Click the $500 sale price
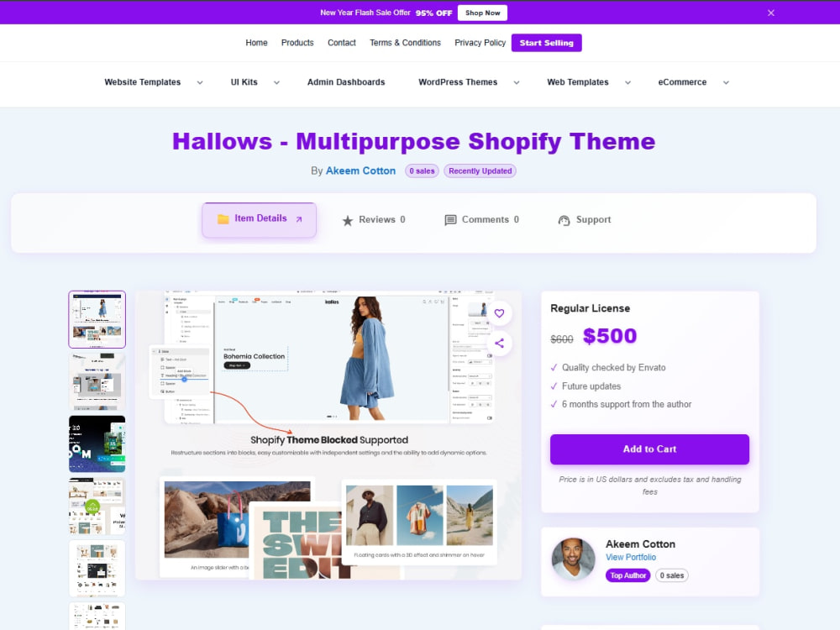The width and height of the screenshot is (840, 630). (x=610, y=336)
